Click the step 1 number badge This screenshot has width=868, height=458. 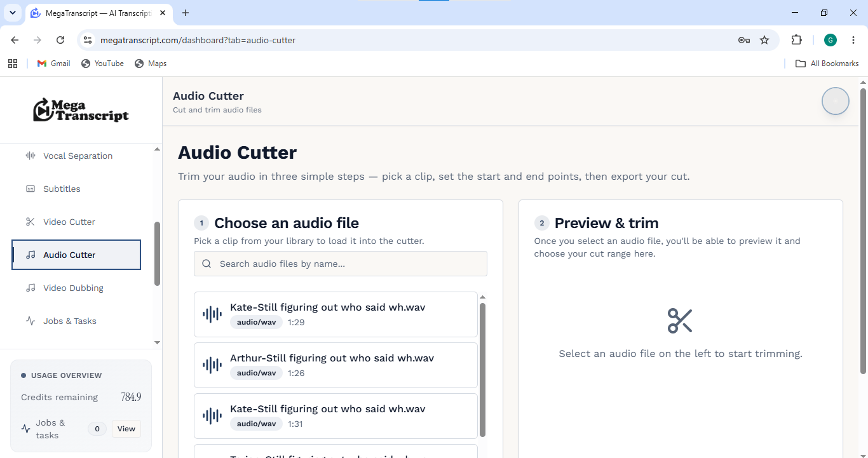click(x=201, y=223)
